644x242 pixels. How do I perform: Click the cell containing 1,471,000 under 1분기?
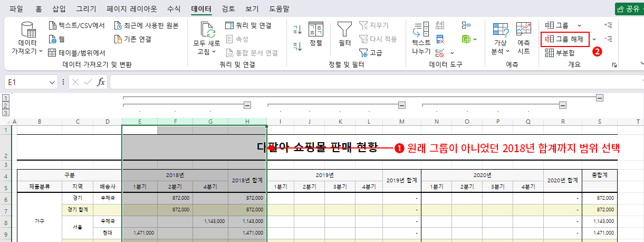140,232
